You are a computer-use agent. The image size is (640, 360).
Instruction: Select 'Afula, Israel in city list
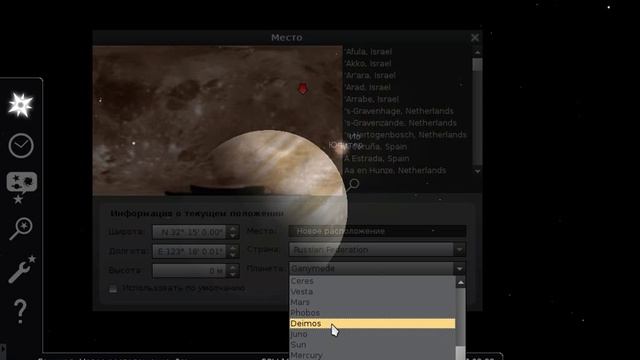[368, 52]
